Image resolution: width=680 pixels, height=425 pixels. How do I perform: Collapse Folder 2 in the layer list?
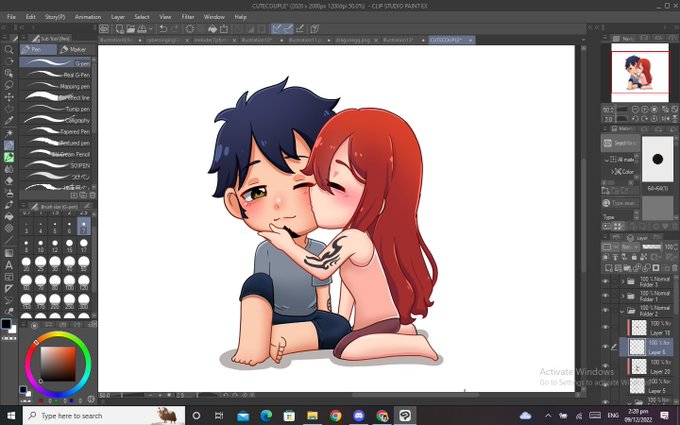click(623, 311)
